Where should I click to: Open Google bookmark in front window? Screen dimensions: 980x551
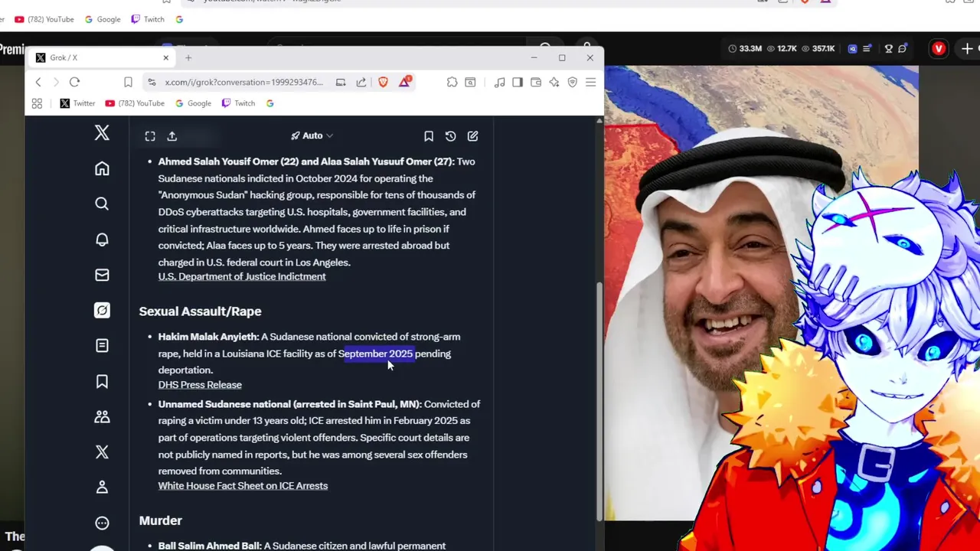(193, 103)
